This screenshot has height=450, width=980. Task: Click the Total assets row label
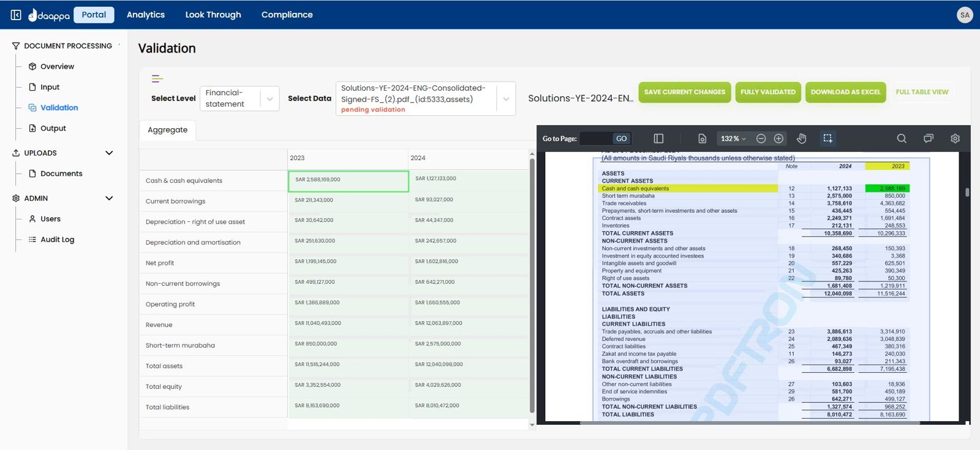tap(164, 366)
